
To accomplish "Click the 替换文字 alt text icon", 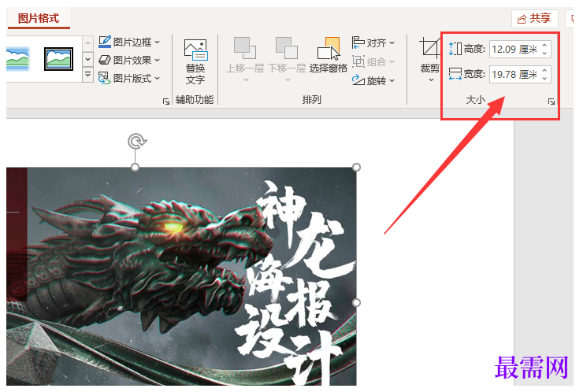I will [195, 50].
